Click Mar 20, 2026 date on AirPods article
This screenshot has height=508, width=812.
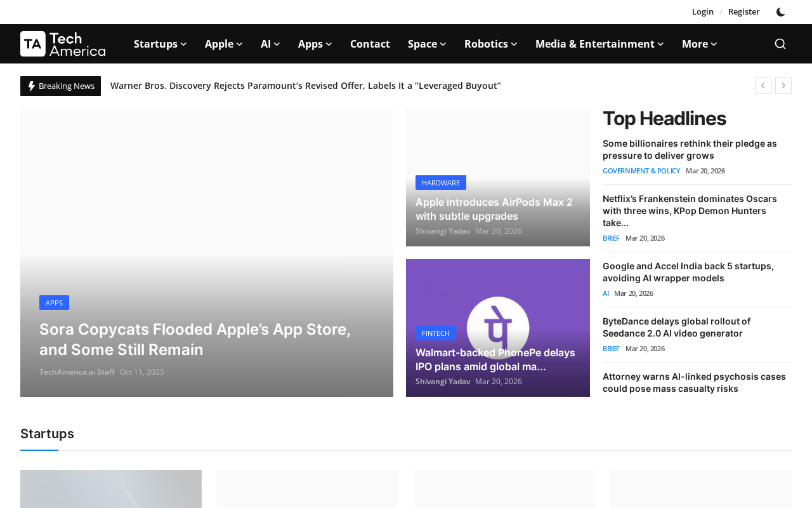coord(499,231)
